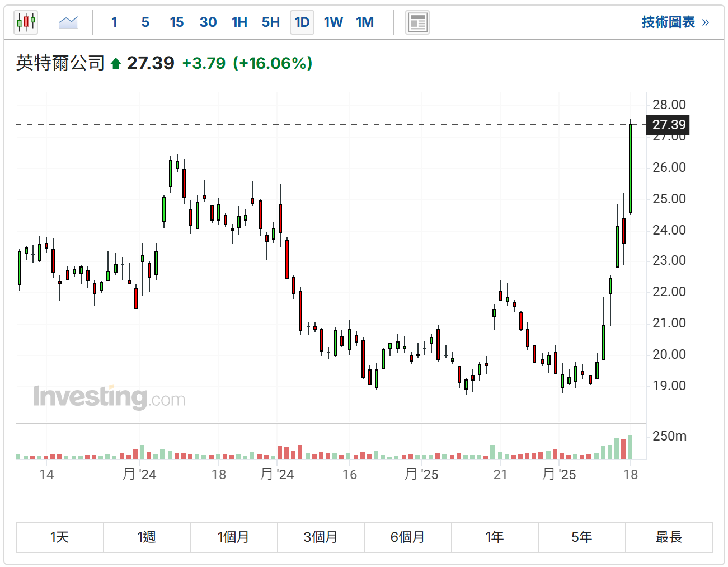This screenshot has width=728, height=567.
Task: Click the last tall green candlestick
Action: (x=631, y=168)
